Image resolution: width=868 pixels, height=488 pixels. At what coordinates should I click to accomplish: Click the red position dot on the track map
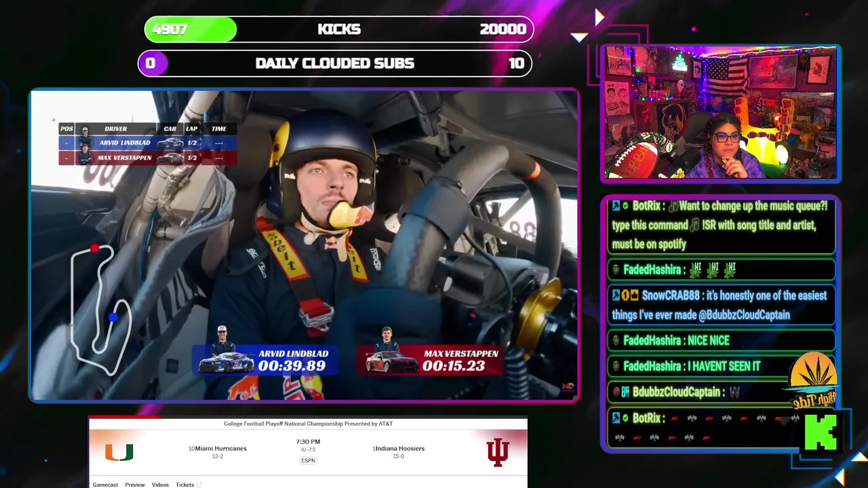[x=94, y=249]
